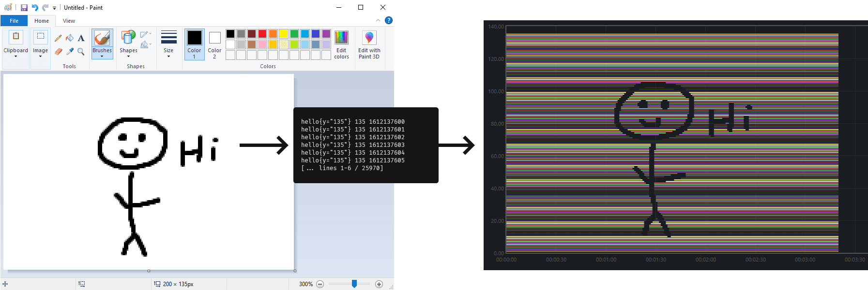This screenshot has width=868, height=290.
Task: Click the Undo arrow icon
Action: pos(35,8)
